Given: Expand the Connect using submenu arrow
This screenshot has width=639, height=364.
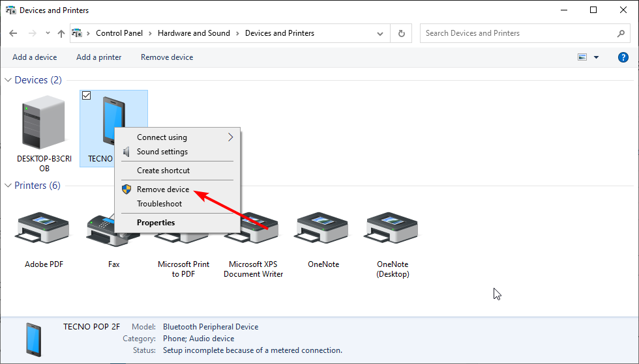Looking at the screenshot, I should (x=231, y=137).
